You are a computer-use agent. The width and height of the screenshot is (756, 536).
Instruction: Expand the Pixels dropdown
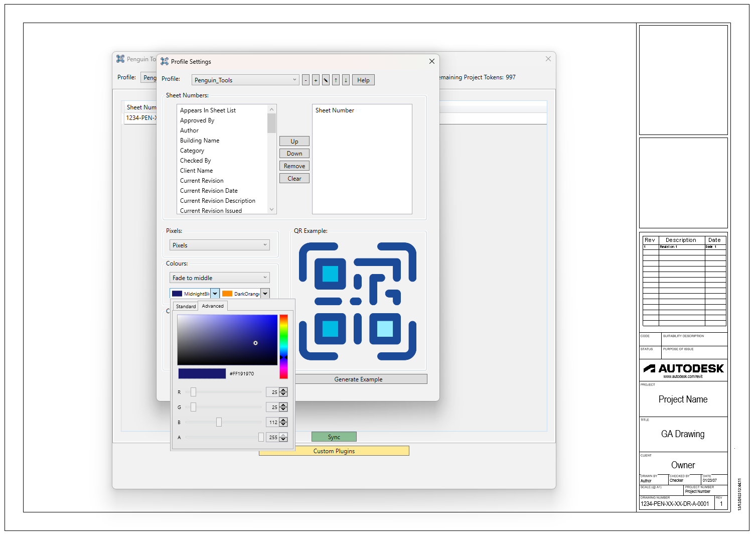click(x=220, y=245)
